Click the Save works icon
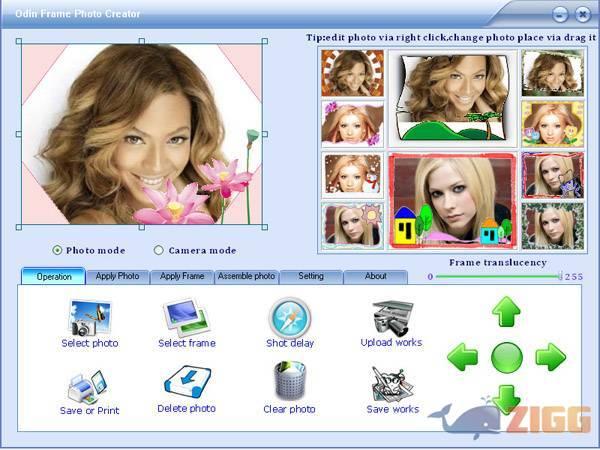600x450 pixels. [x=391, y=383]
